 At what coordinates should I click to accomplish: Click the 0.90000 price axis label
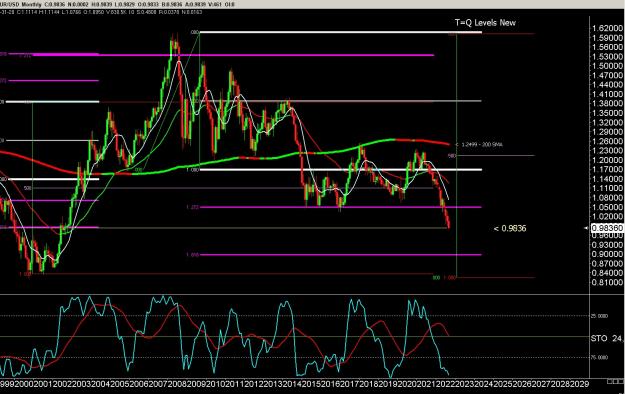607,254
